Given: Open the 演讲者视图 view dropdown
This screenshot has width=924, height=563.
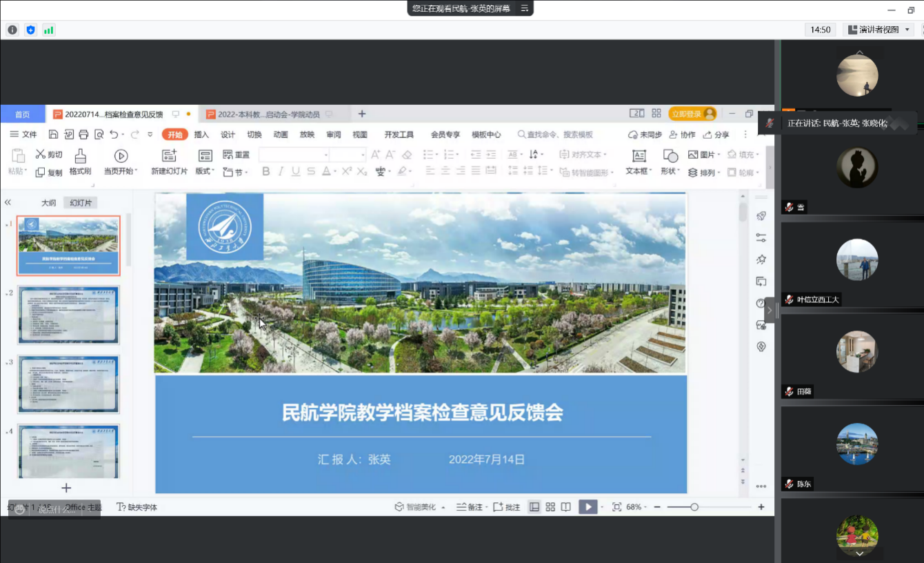Looking at the screenshot, I should [878, 30].
